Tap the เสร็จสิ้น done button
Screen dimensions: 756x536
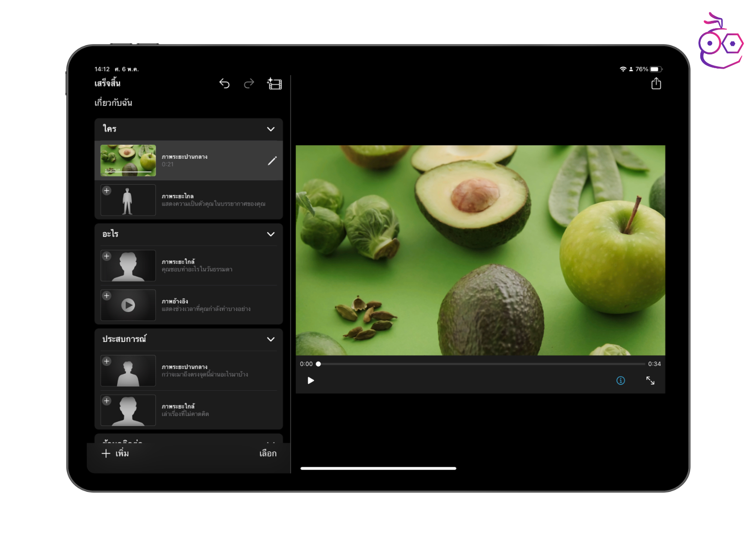(107, 83)
